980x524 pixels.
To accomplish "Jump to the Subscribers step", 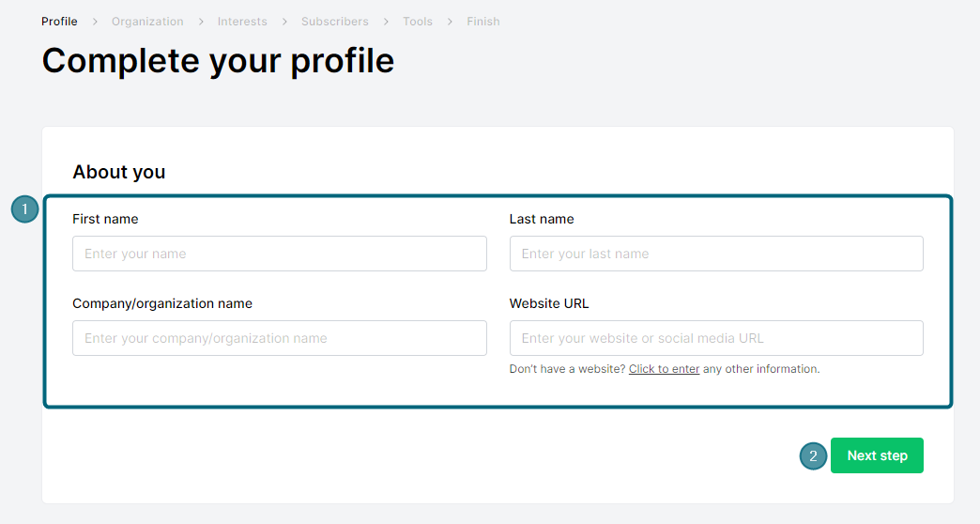I will (335, 22).
